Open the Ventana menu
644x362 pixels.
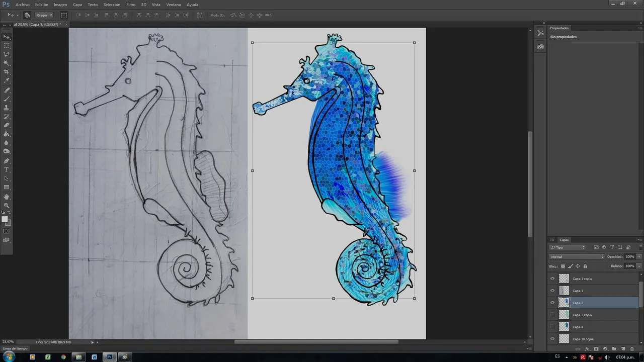pos(174,5)
